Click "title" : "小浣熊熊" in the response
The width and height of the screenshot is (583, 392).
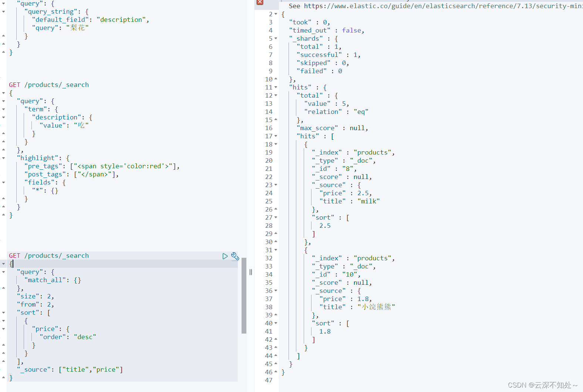tap(357, 307)
